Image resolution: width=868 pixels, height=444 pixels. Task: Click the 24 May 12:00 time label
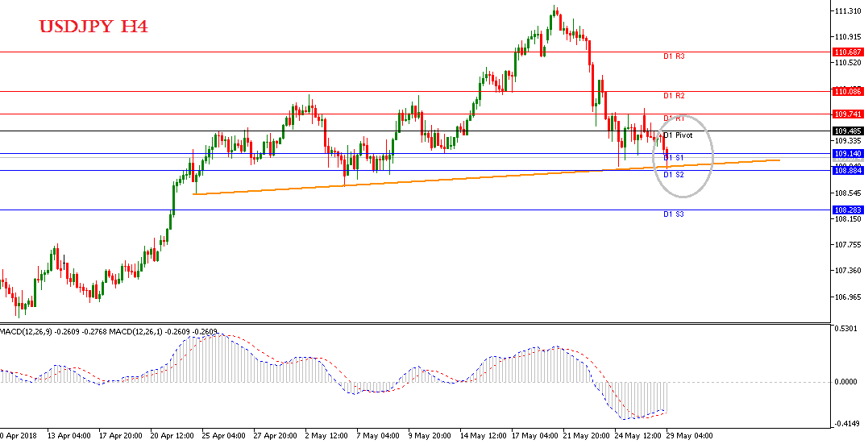(638, 436)
